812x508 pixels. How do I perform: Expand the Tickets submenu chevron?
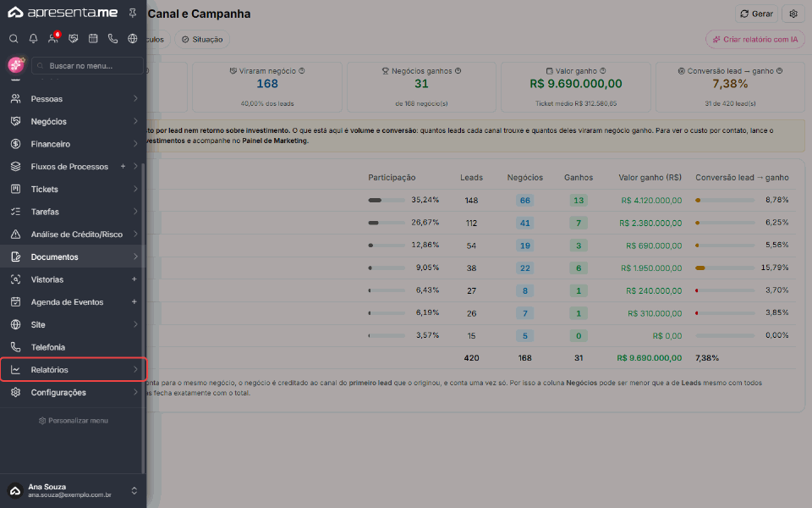click(x=135, y=189)
